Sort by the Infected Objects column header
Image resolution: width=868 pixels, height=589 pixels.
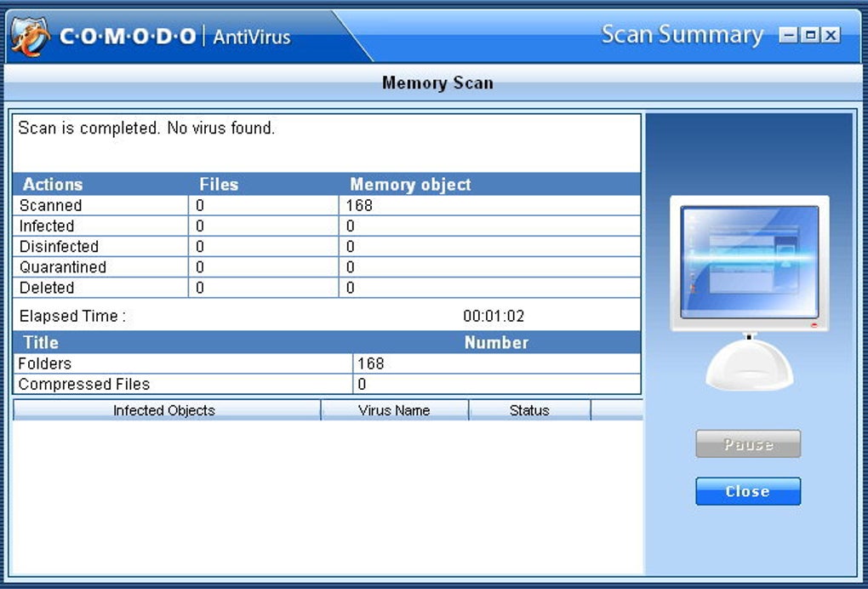[x=166, y=410]
